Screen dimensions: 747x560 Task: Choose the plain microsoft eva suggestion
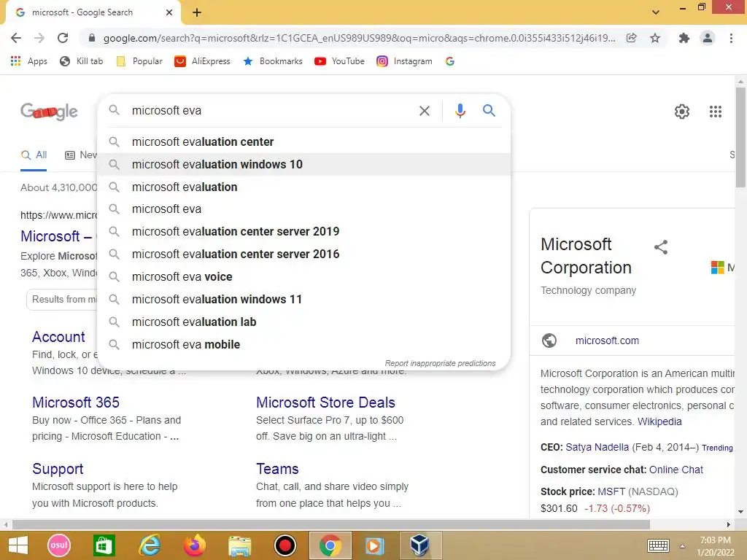[304, 209]
